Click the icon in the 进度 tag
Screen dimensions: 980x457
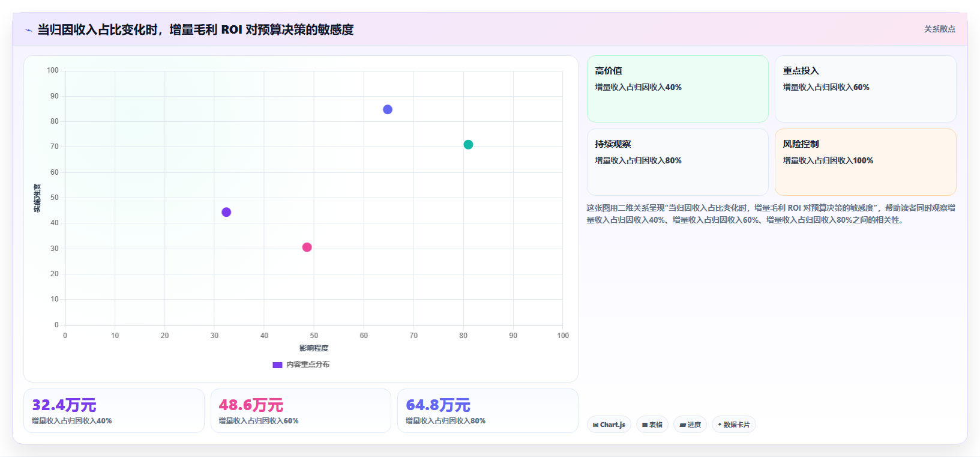click(x=682, y=425)
